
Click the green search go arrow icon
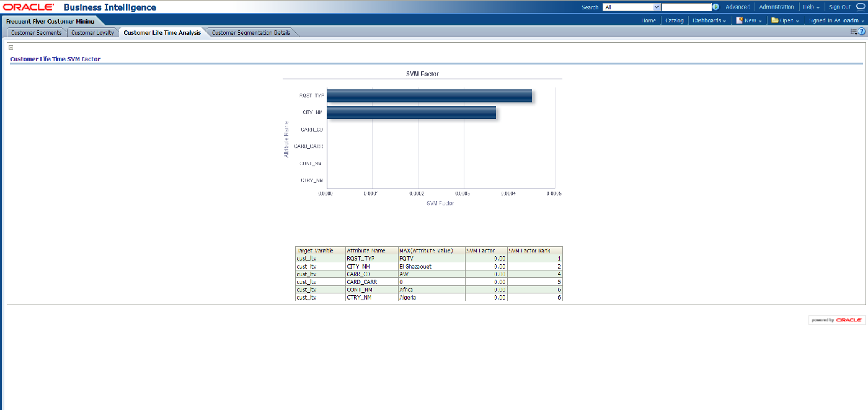[715, 7]
